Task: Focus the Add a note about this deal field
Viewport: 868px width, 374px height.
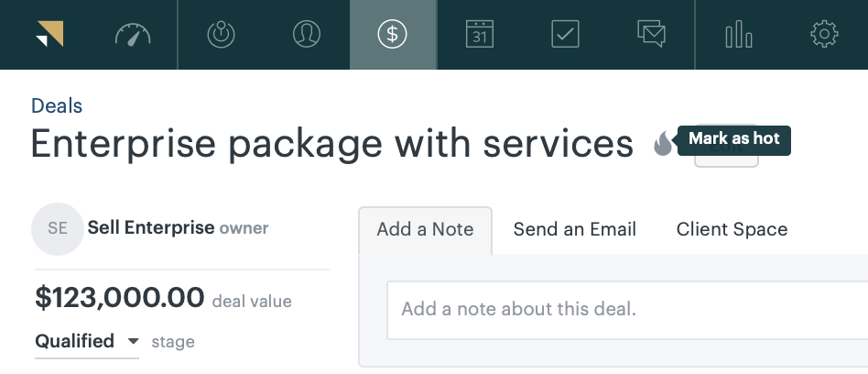Action: pos(627,310)
